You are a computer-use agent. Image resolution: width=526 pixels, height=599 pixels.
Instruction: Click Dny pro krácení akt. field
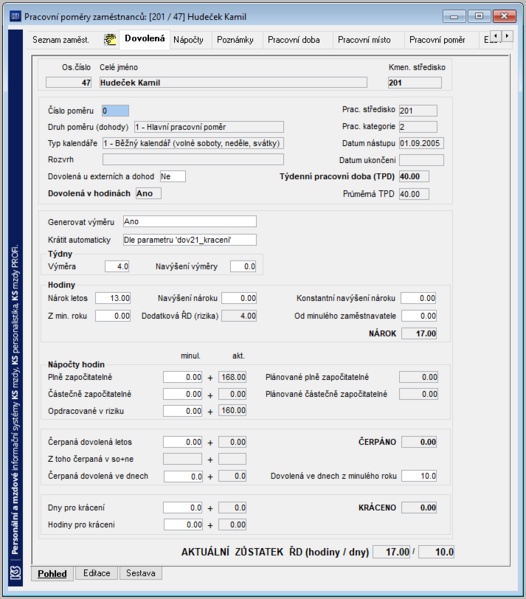[x=232, y=508]
